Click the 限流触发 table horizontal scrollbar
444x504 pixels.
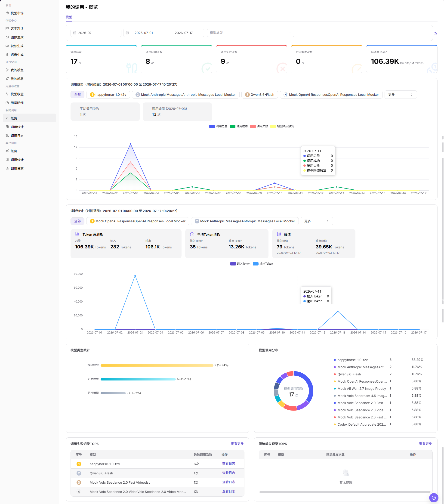tap(345, 492)
